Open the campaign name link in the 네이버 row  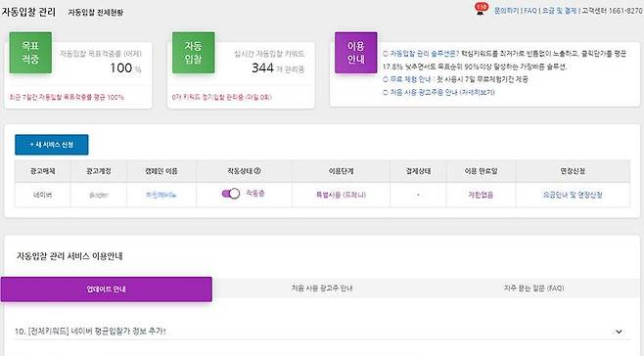161,195
